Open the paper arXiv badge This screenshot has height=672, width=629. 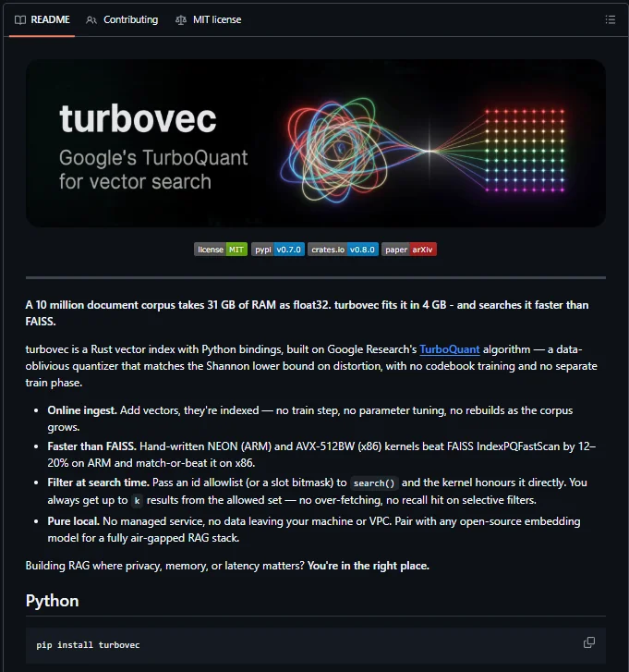click(409, 250)
